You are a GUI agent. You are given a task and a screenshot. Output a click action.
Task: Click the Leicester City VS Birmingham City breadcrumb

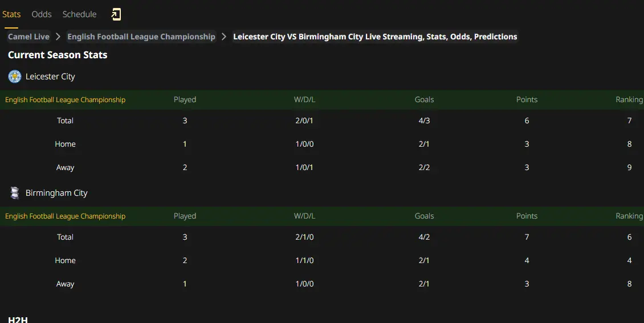[375, 37]
